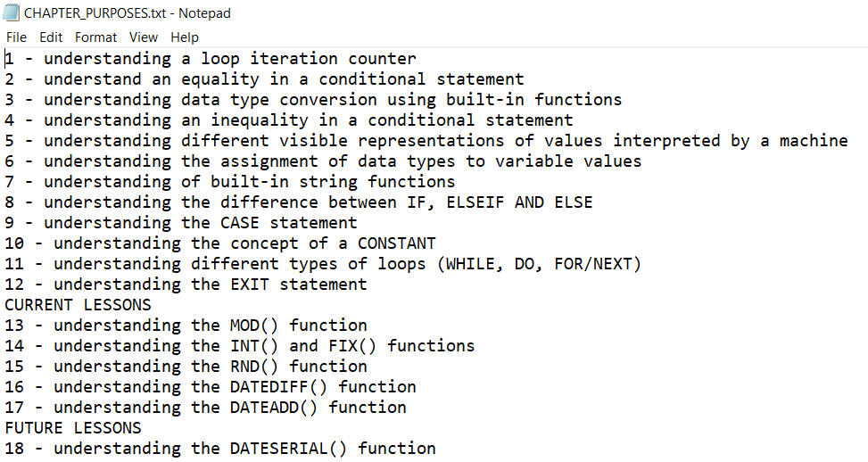The width and height of the screenshot is (868, 462).
Task: Click the 'CURRENT LESSONS' heading line
Action: point(79,305)
